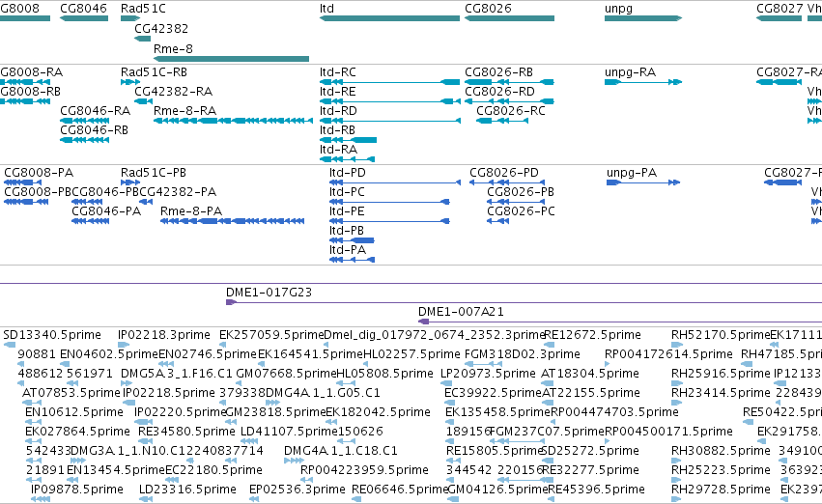
Task: Select EST RP004172614.5prime
Action: pos(607,364)
